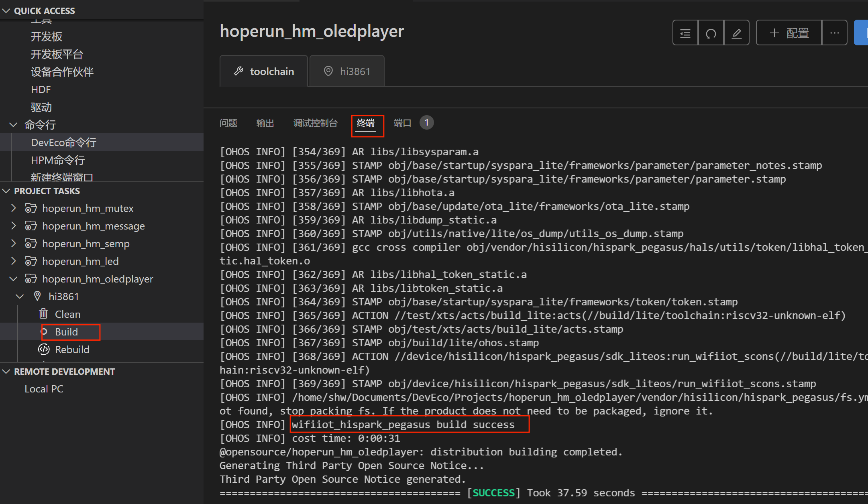Image resolution: width=868 pixels, height=504 pixels.
Task: Collapse the REMOTE DEVELOPMENT section
Action: (x=6, y=372)
